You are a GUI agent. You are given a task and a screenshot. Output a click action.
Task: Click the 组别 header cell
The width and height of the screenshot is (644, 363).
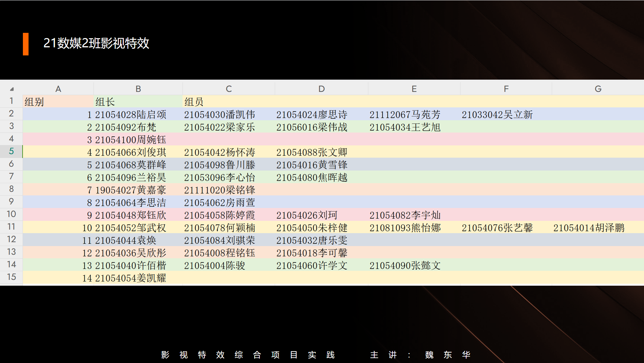pos(35,102)
